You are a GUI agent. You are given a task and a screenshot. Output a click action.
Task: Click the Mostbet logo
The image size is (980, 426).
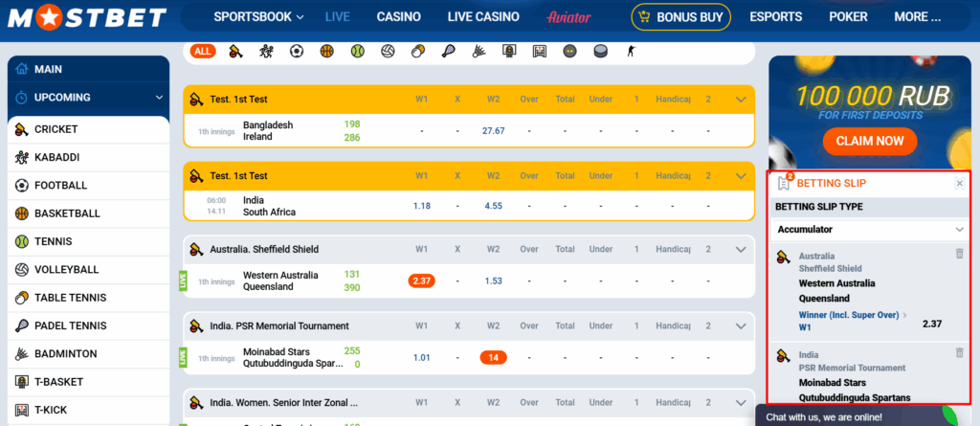[x=87, y=17]
